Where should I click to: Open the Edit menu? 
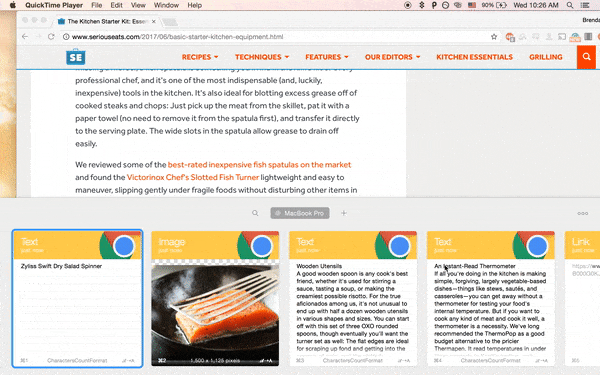116,5
